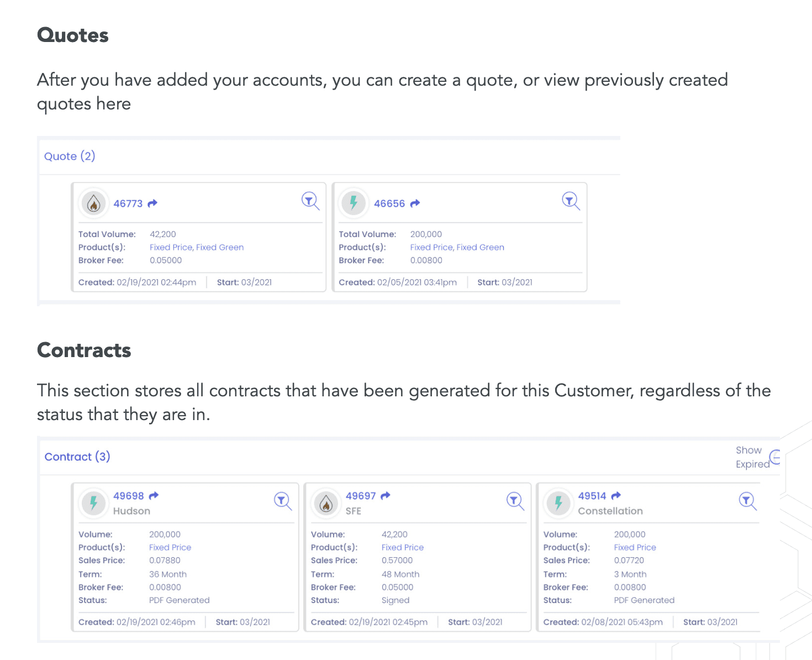Viewport: 812px width, 660px height.
Task: Click the flame icon on SFE contract
Action: [x=326, y=504]
